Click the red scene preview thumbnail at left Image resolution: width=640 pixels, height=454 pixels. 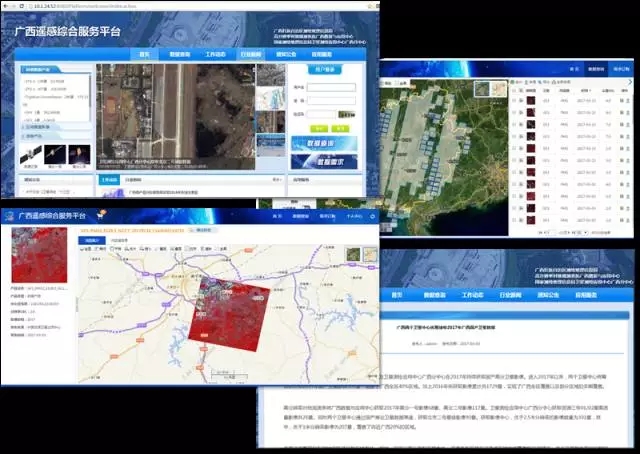(x=40, y=255)
